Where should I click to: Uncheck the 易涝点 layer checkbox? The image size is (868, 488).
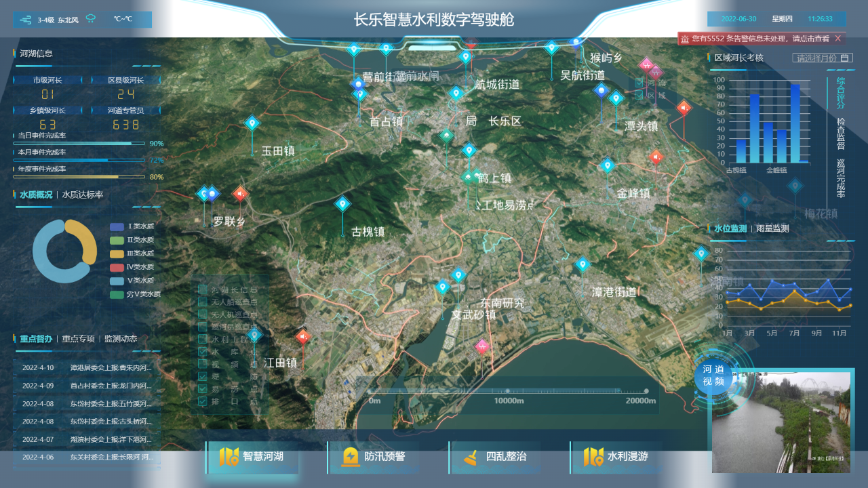click(x=202, y=389)
